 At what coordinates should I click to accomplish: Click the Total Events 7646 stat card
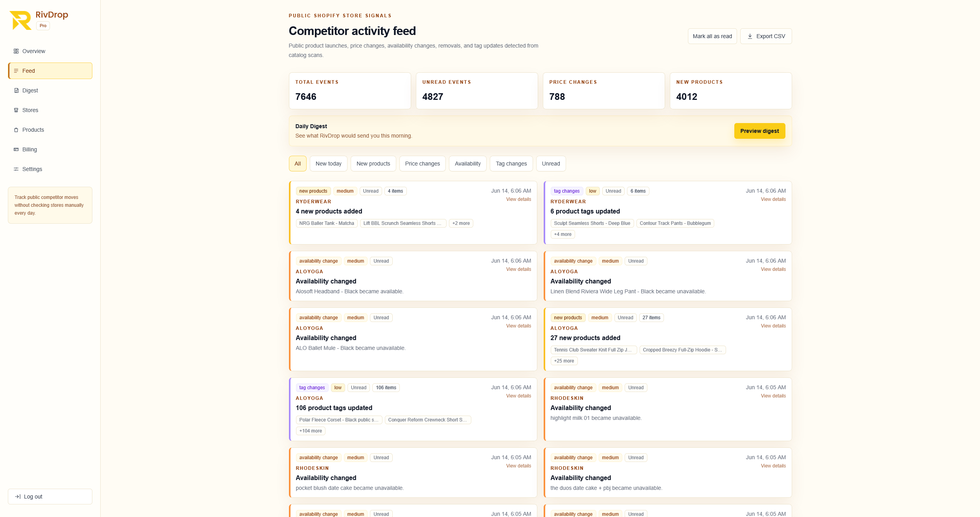pyautogui.click(x=350, y=91)
